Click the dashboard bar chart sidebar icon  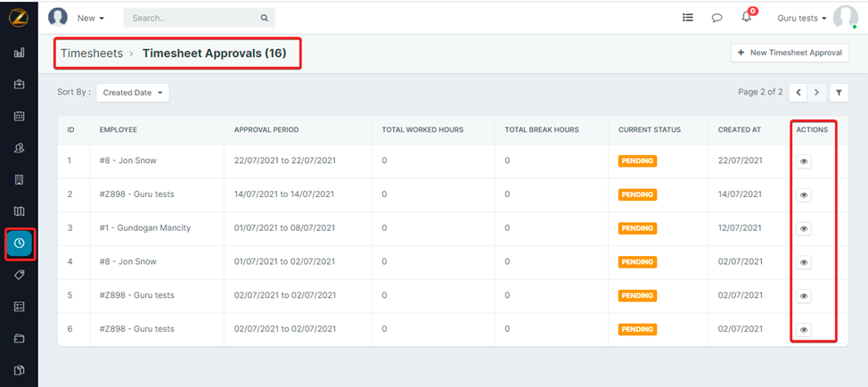click(x=20, y=53)
